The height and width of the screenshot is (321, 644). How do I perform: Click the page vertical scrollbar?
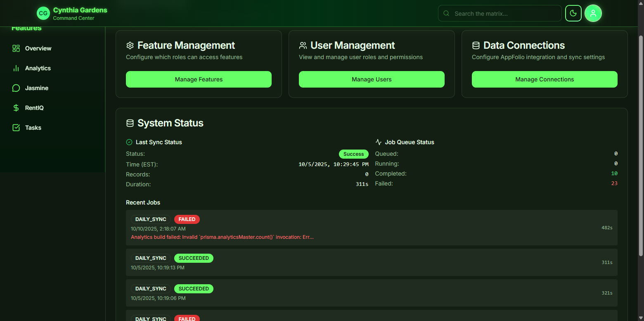click(641, 145)
